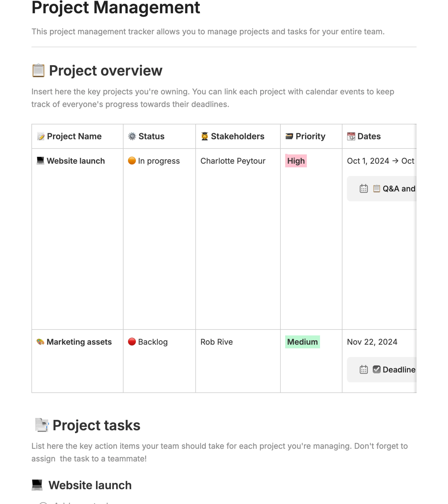Click the card icon beside Priority
Viewport: 448px width, 504px height.
coord(289,136)
